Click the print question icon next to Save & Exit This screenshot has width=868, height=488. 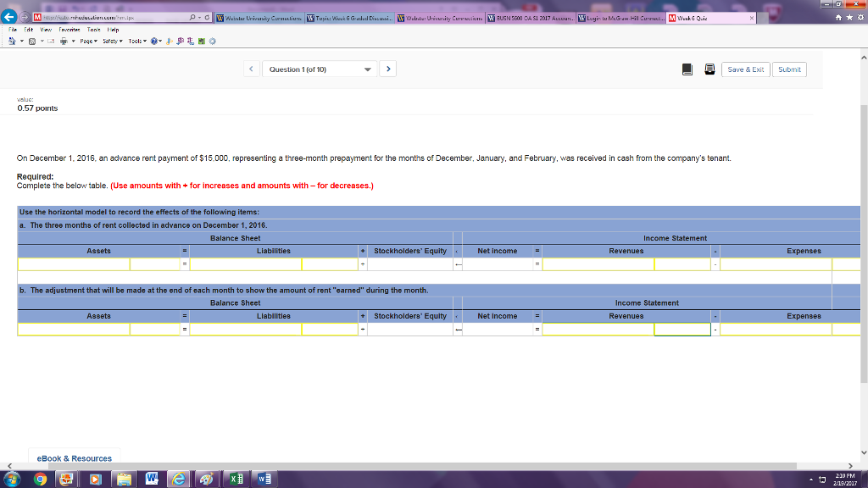[x=709, y=69]
